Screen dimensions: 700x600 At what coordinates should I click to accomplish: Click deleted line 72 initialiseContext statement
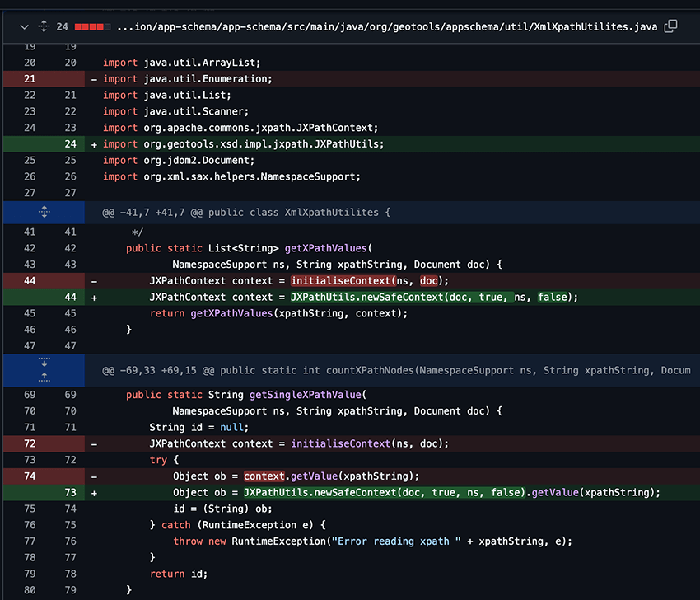[x=313, y=443]
